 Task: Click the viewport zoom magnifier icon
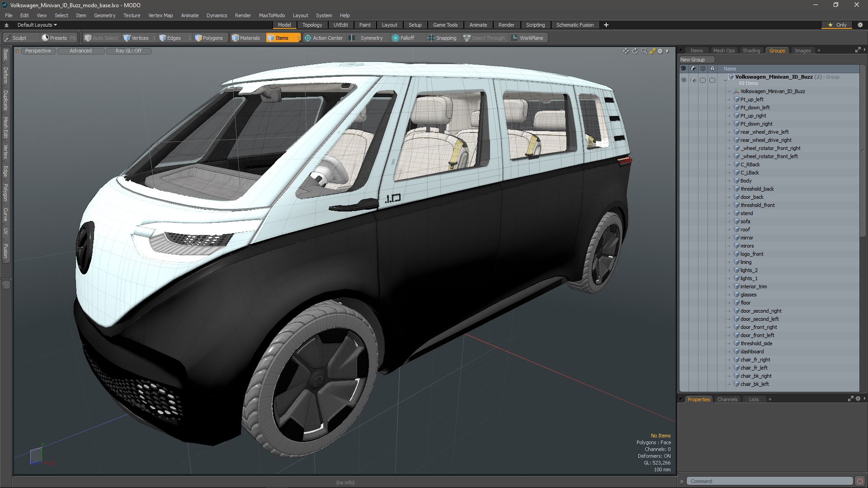point(644,51)
